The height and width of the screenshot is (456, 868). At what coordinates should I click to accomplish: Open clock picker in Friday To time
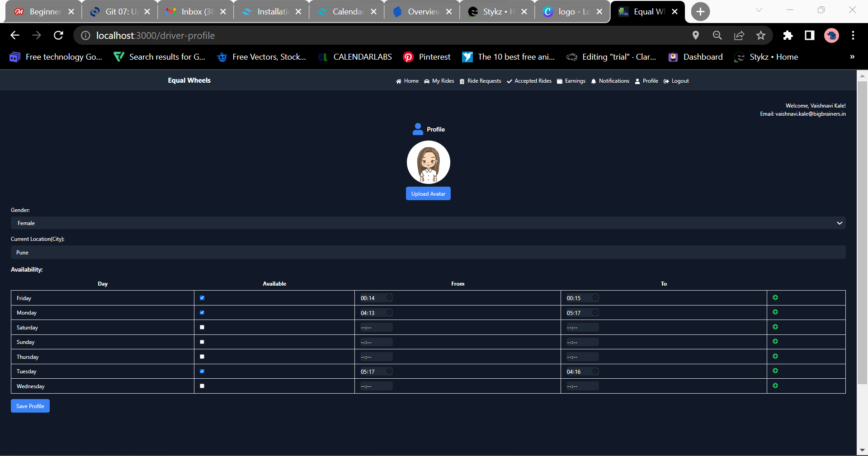click(595, 298)
